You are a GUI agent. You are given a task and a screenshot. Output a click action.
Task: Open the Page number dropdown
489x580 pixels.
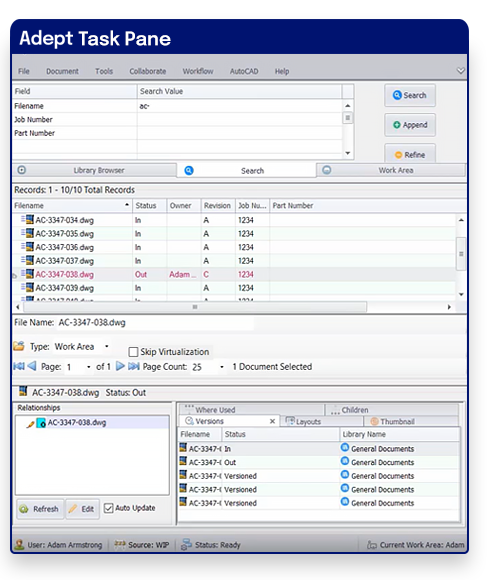coord(88,367)
